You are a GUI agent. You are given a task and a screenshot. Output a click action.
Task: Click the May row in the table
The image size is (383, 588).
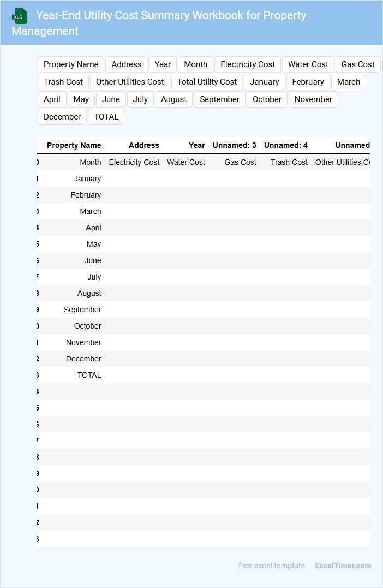(204, 244)
